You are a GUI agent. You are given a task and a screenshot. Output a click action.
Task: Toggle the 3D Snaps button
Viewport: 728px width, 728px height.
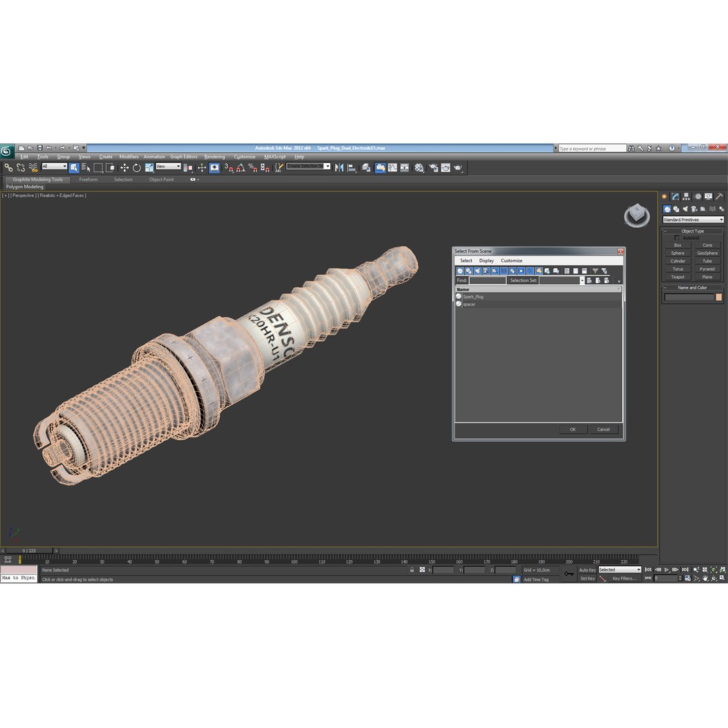[x=229, y=168]
